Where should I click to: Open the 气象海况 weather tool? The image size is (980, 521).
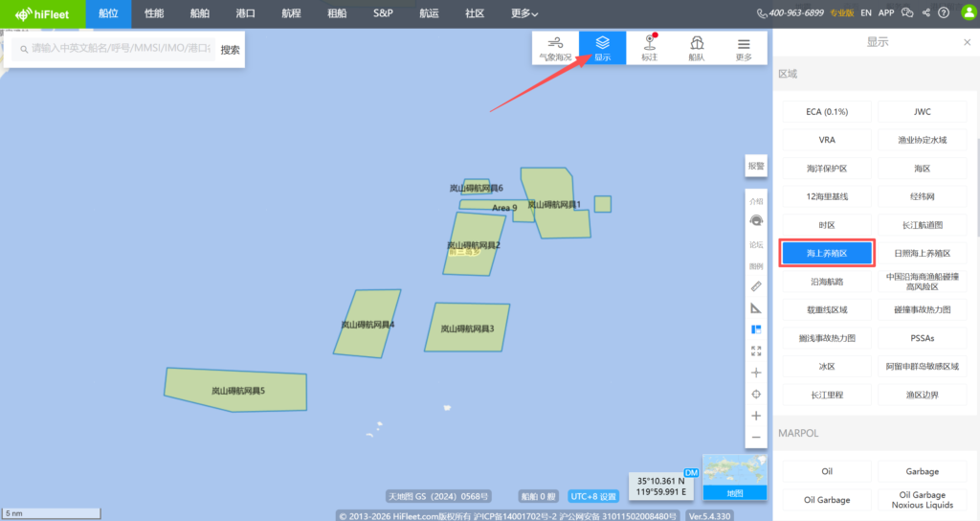555,48
